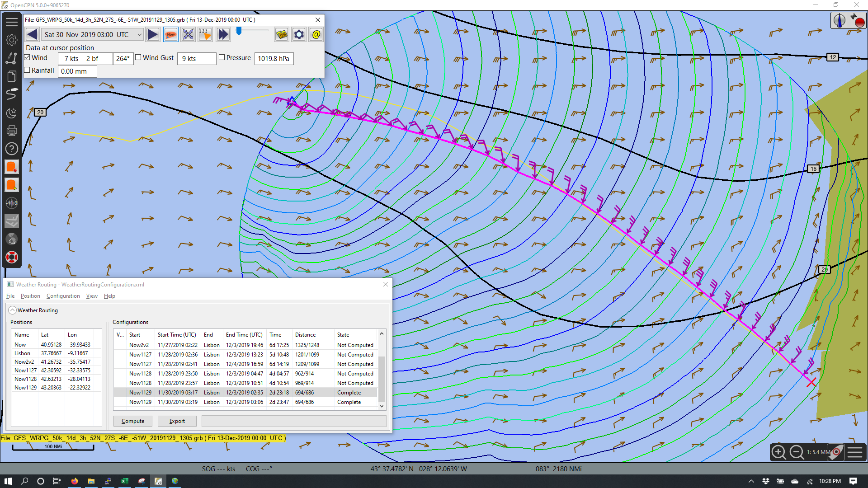Enable the Rainfall checkbox
Screen dimensions: 868x488
(28, 70)
